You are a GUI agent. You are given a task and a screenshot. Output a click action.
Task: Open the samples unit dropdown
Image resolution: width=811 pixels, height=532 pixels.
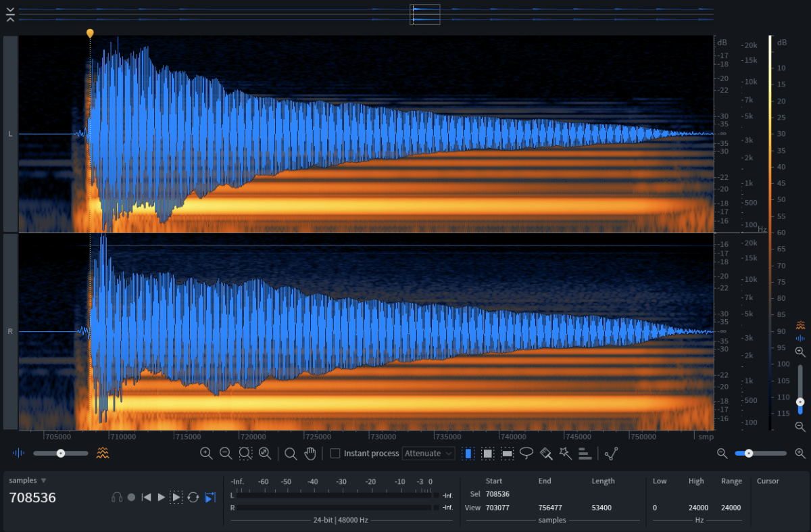coord(27,479)
